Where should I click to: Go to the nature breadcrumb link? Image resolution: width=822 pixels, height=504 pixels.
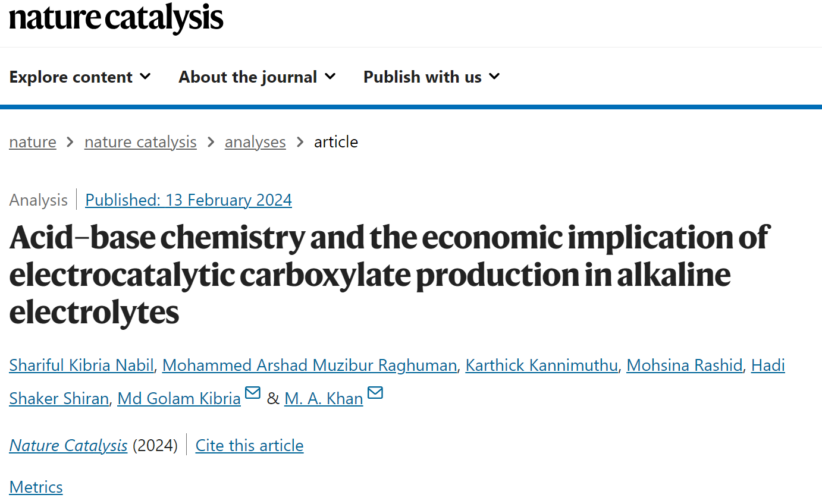pos(33,142)
